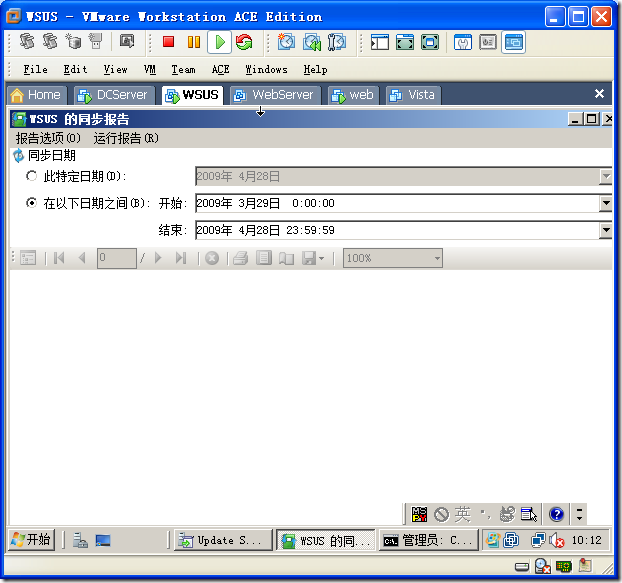Go to next report page
622x583 pixels.
click(x=158, y=258)
